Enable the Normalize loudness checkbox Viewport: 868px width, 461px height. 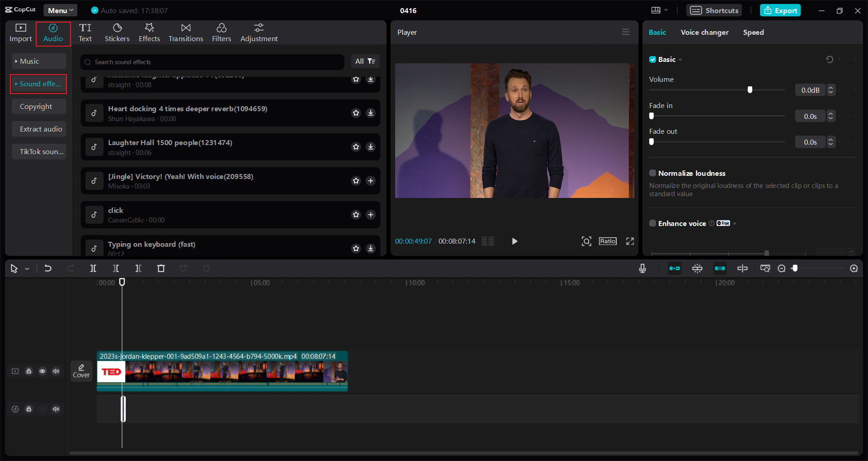click(653, 173)
